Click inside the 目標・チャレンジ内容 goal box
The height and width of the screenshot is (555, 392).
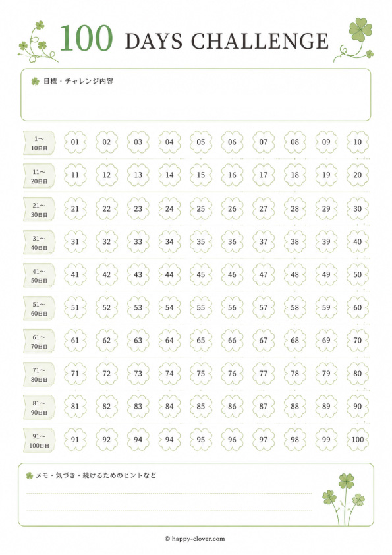[196, 95]
